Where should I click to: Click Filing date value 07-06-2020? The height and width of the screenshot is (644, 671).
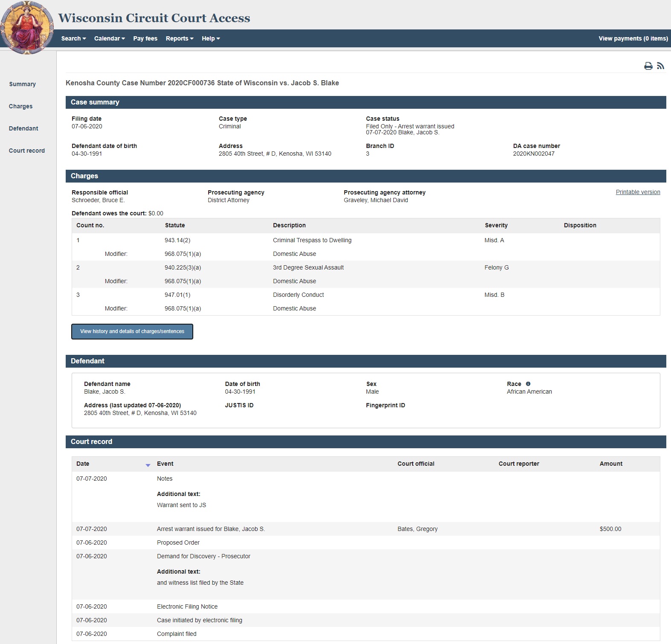coord(87,126)
